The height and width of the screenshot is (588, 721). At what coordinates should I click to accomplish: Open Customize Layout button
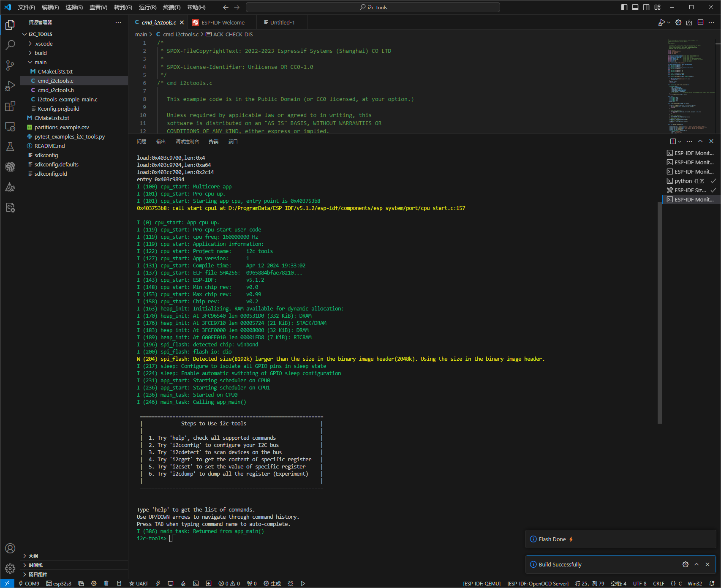click(658, 7)
